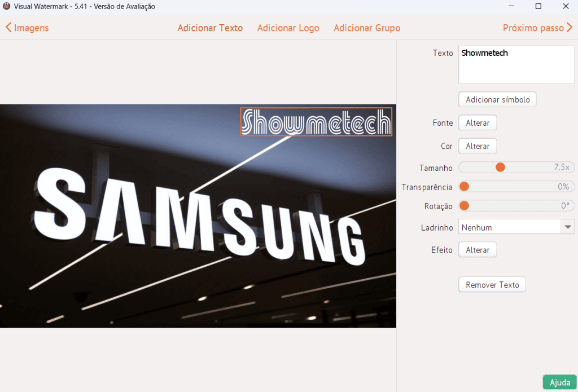Click the Transparência slider handle
This screenshot has height=392, width=578.
[465, 187]
